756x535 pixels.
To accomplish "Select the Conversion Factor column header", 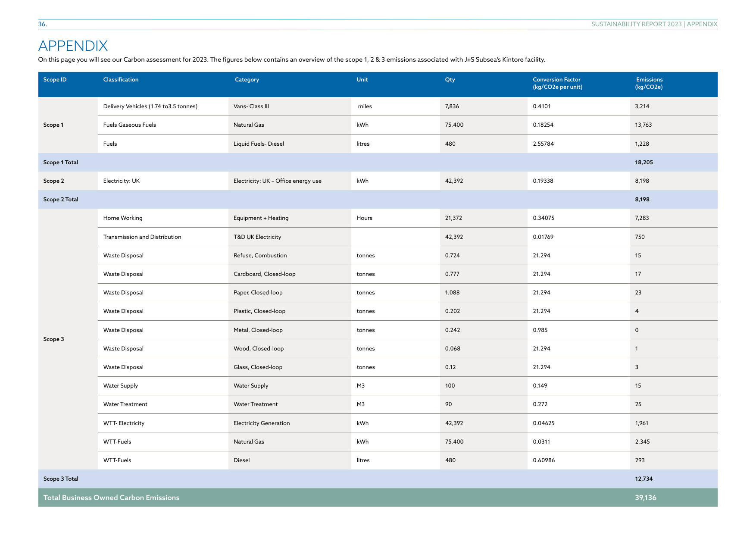I will pyautogui.click(x=557, y=83).
